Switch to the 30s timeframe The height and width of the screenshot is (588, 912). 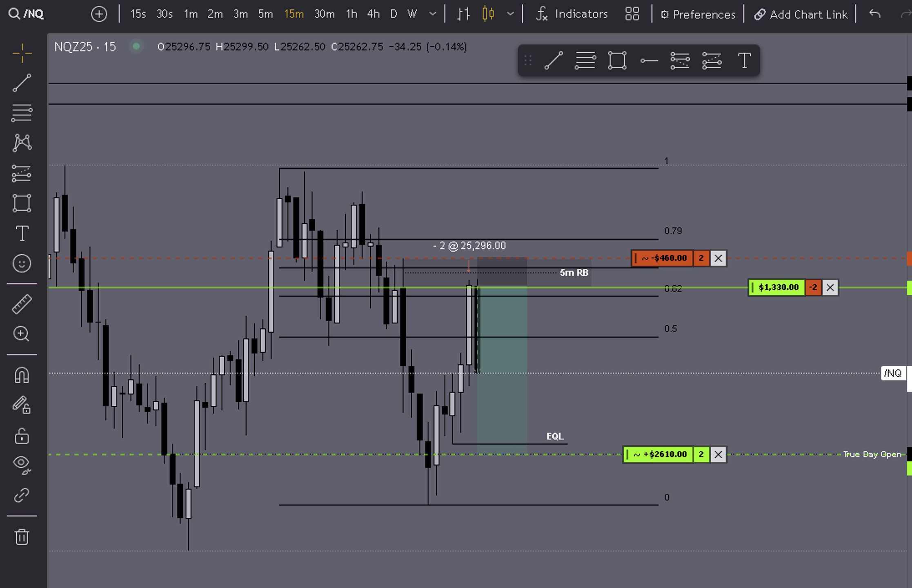[x=165, y=14]
